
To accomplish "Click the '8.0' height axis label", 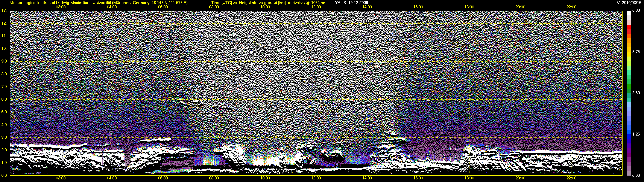I will 4,74.
